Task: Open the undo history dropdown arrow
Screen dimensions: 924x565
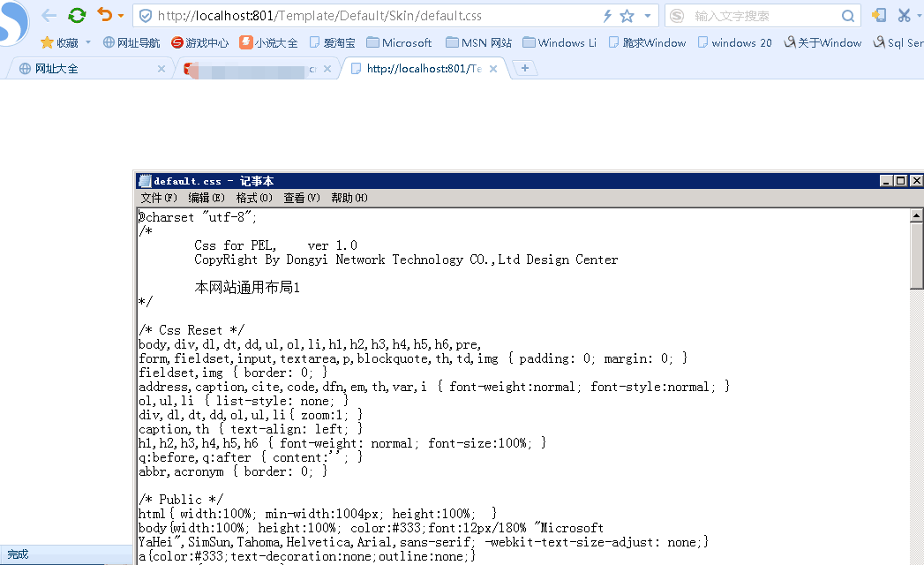Action: 121,16
